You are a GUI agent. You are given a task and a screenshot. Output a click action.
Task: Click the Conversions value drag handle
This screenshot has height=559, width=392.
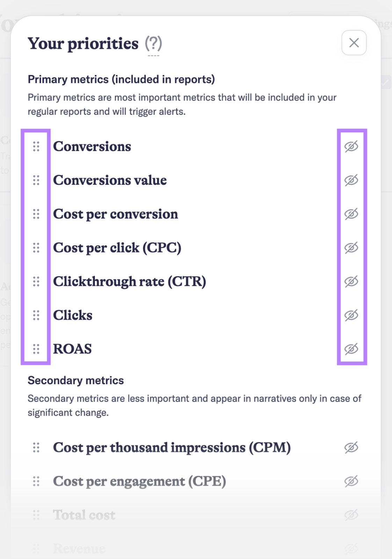pos(36,180)
